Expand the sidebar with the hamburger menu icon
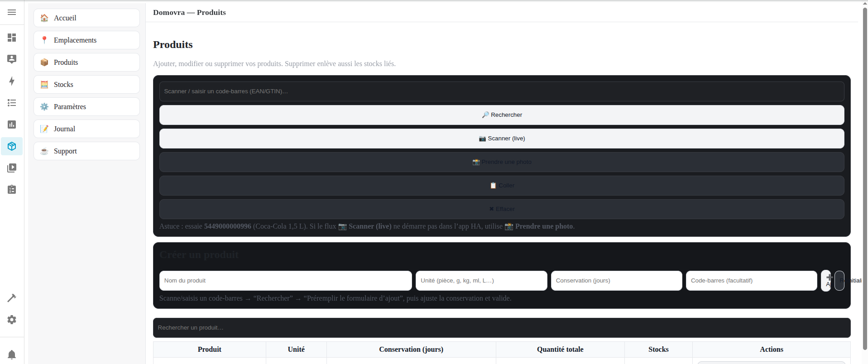The image size is (868, 364). pos(12,12)
